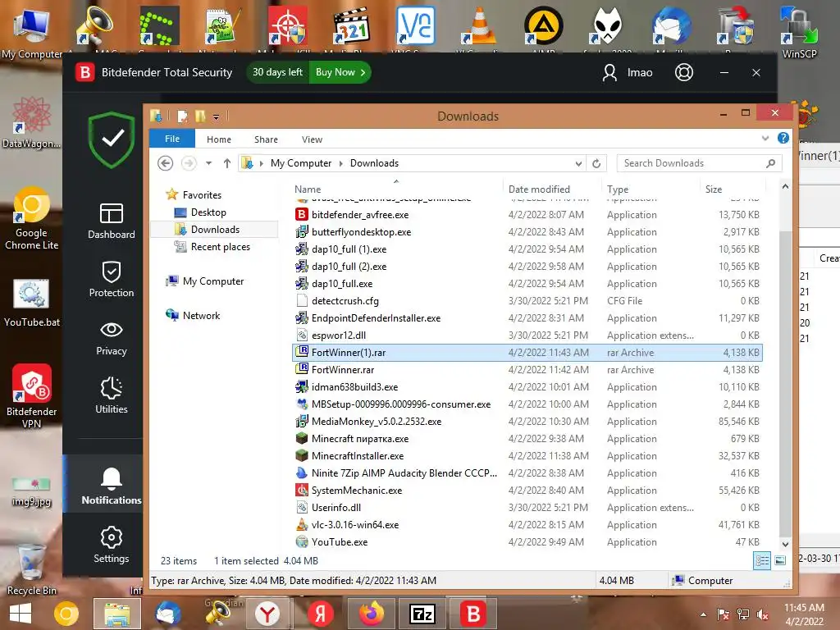The height and width of the screenshot is (630, 840).
Task: Open Yandex browser taskbar icon
Action: coord(267,614)
